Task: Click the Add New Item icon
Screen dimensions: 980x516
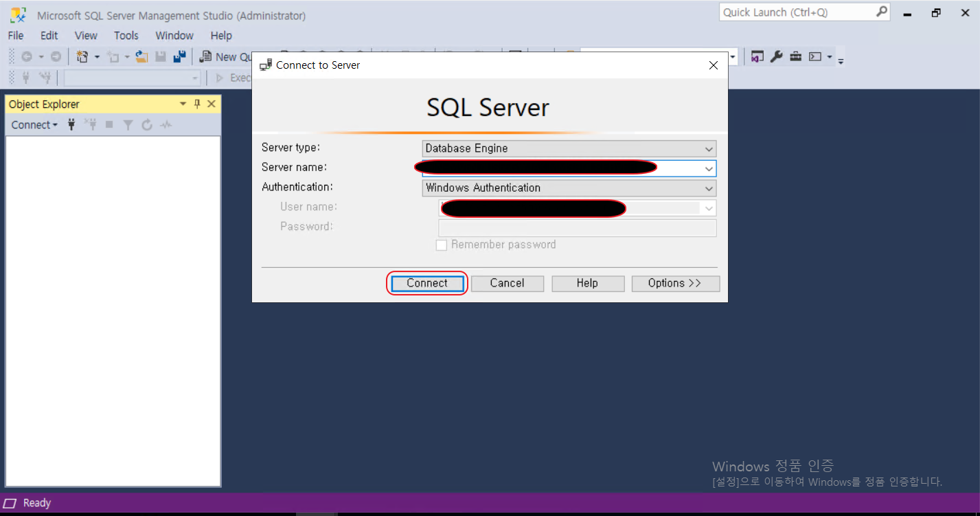Action: pyautogui.click(x=113, y=57)
